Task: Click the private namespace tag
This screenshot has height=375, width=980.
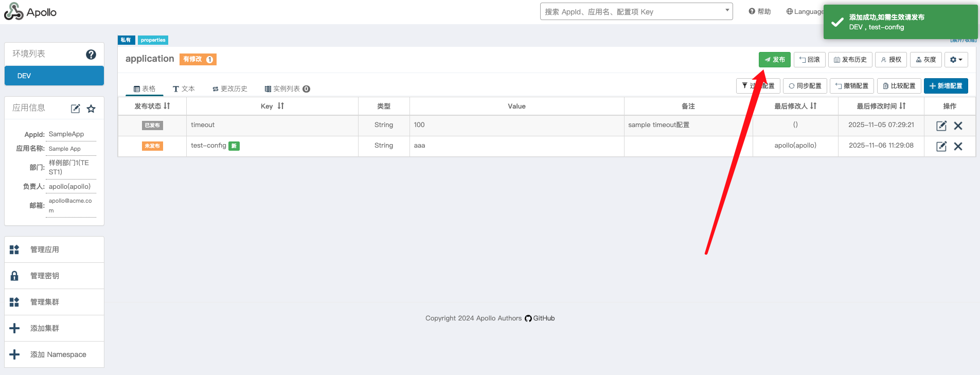Action: [x=126, y=40]
